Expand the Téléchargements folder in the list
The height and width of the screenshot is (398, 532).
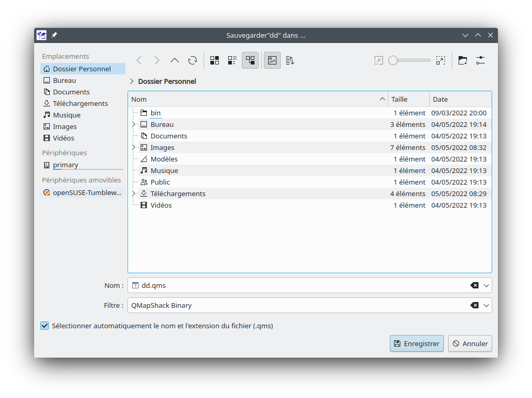tap(133, 193)
